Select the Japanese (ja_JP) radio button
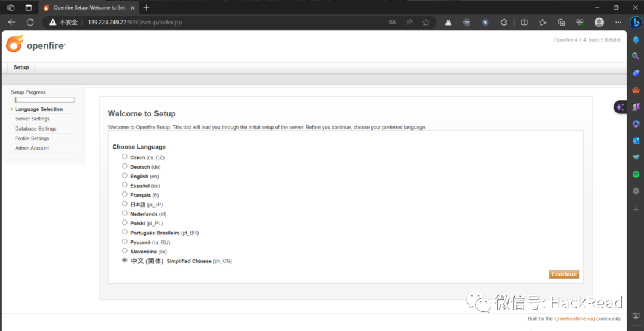Viewport: 644px width, 331px height. [125, 204]
